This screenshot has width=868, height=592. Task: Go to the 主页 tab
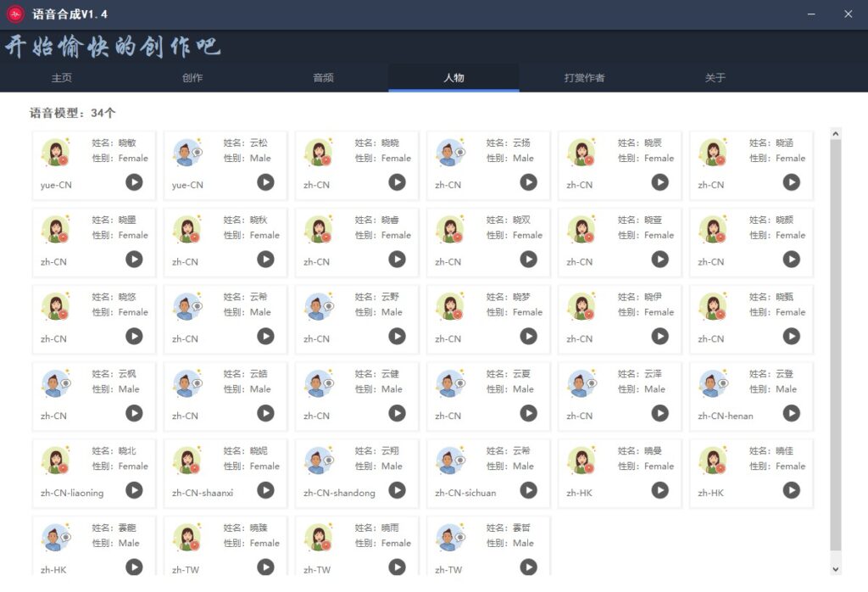pyautogui.click(x=61, y=78)
